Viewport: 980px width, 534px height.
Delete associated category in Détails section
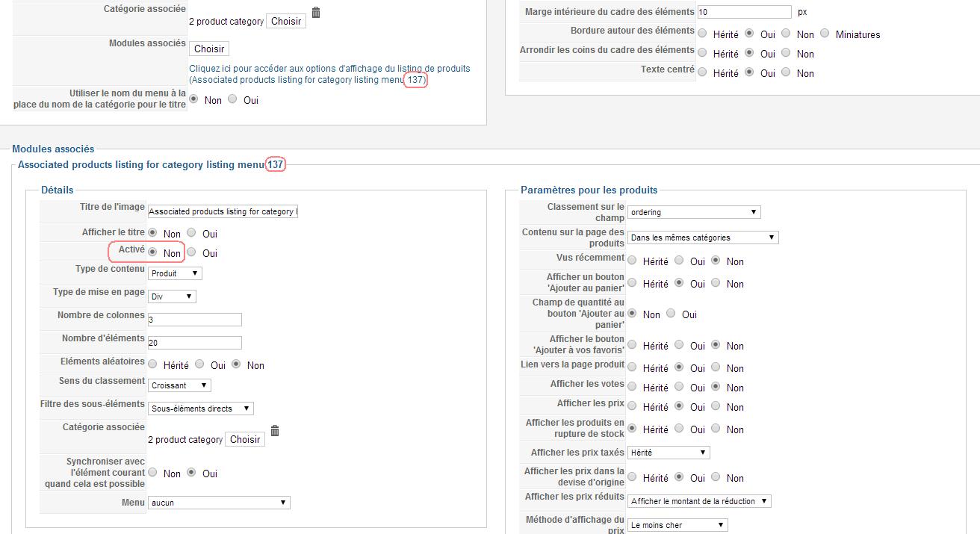[x=275, y=431]
